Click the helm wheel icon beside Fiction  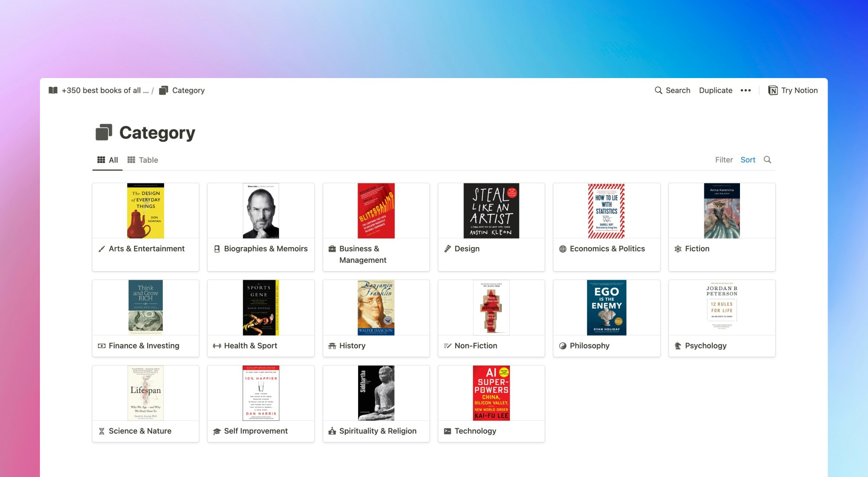(678, 249)
